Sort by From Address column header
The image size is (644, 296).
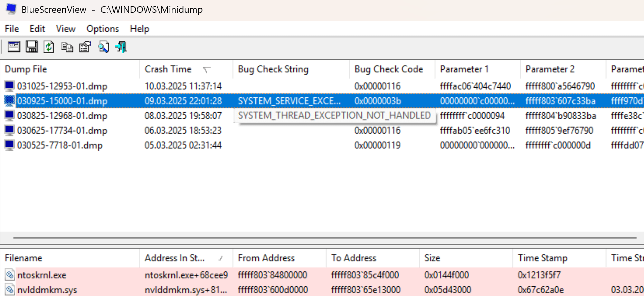(280, 258)
